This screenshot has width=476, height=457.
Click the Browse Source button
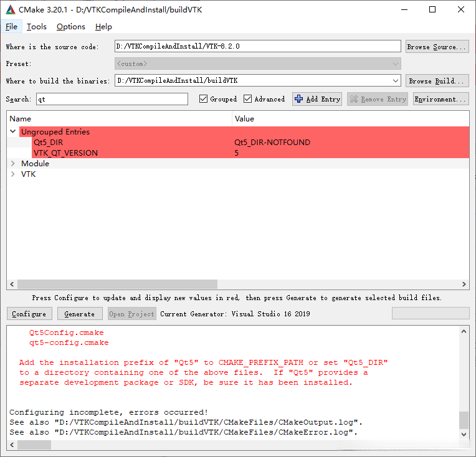437,47
